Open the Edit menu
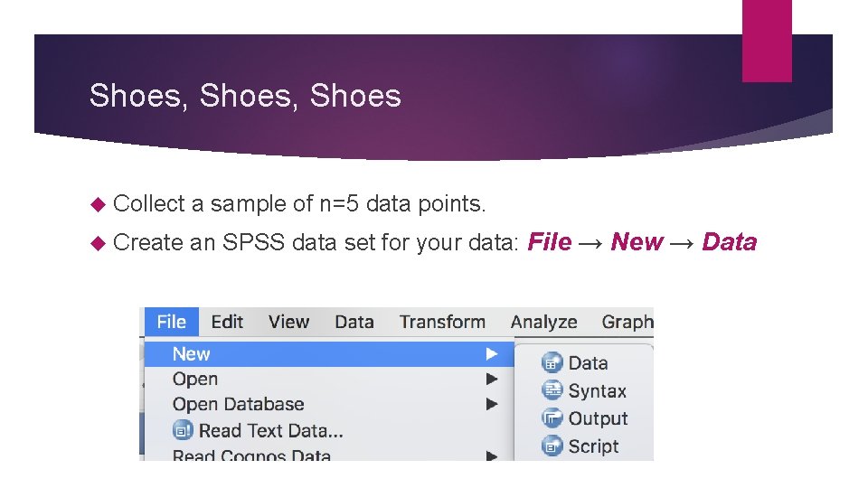The height and width of the screenshot is (488, 868). [x=227, y=322]
